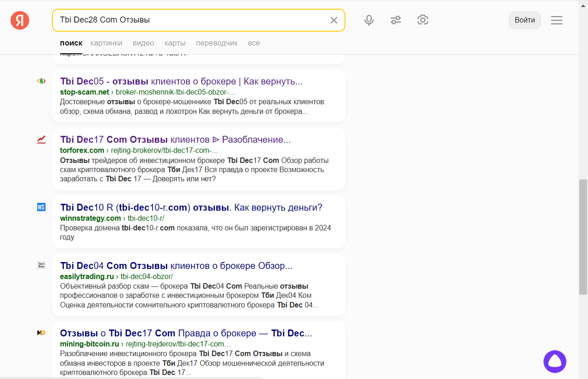Click inside the search input field
This screenshot has height=379, width=588.
point(191,20)
